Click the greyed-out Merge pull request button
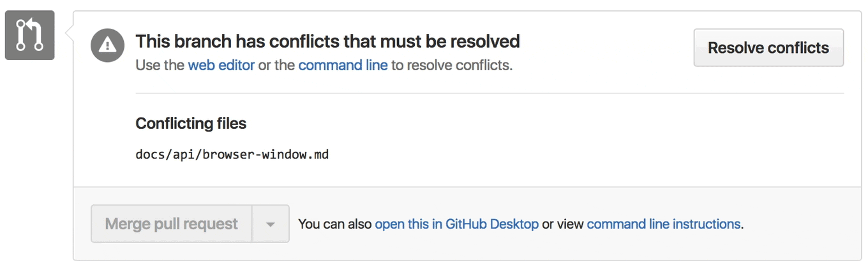Viewport: 868px width, 272px height. [172, 224]
